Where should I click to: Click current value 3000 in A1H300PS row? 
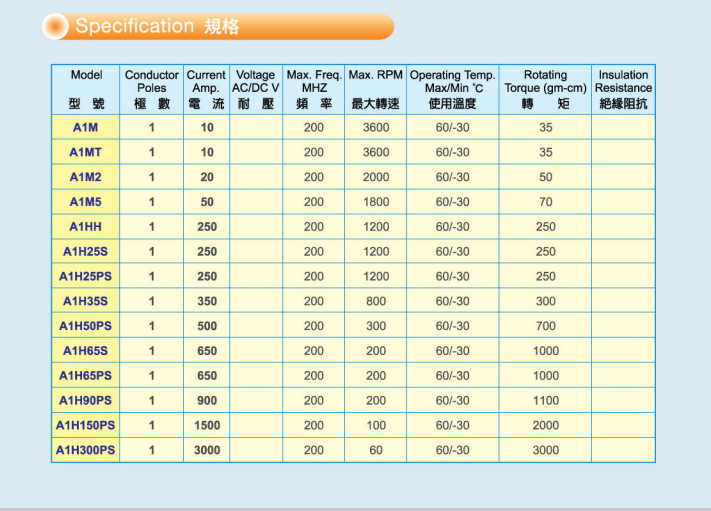click(207, 450)
